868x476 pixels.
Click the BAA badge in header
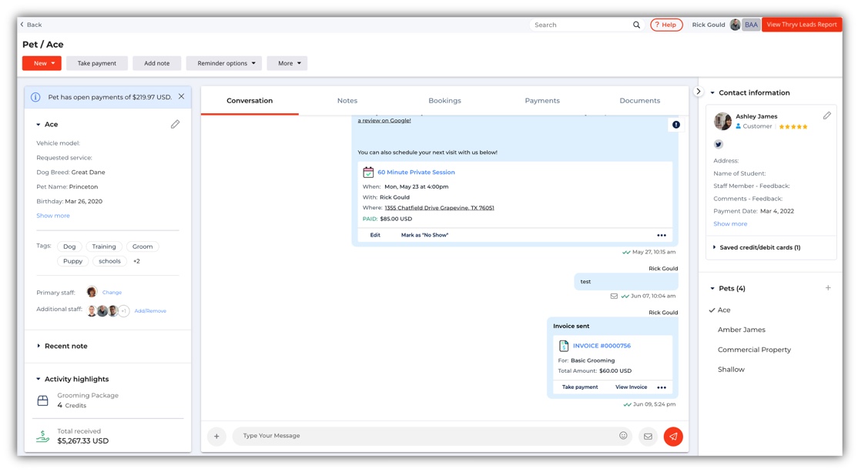tap(751, 25)
